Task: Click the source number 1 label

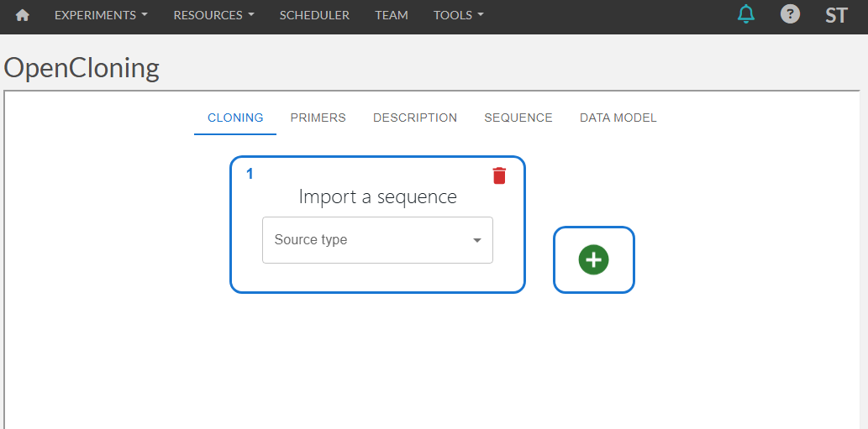Action: (250, 174)
